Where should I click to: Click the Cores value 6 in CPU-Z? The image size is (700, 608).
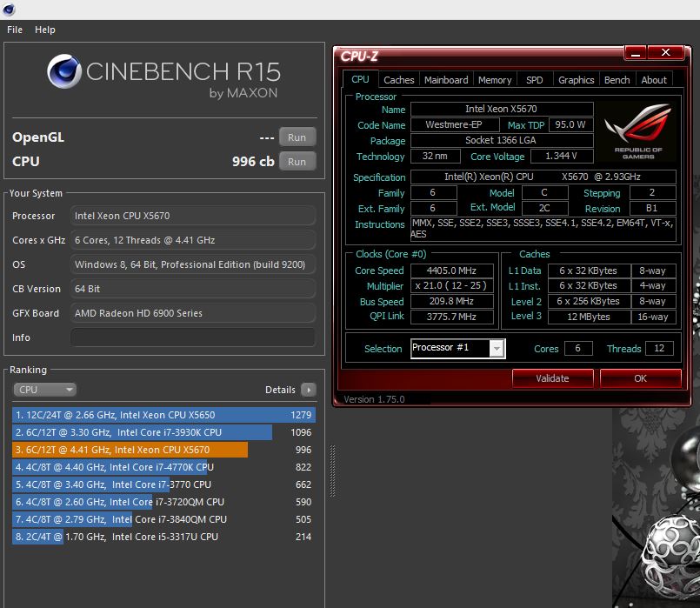pos(578,348)
